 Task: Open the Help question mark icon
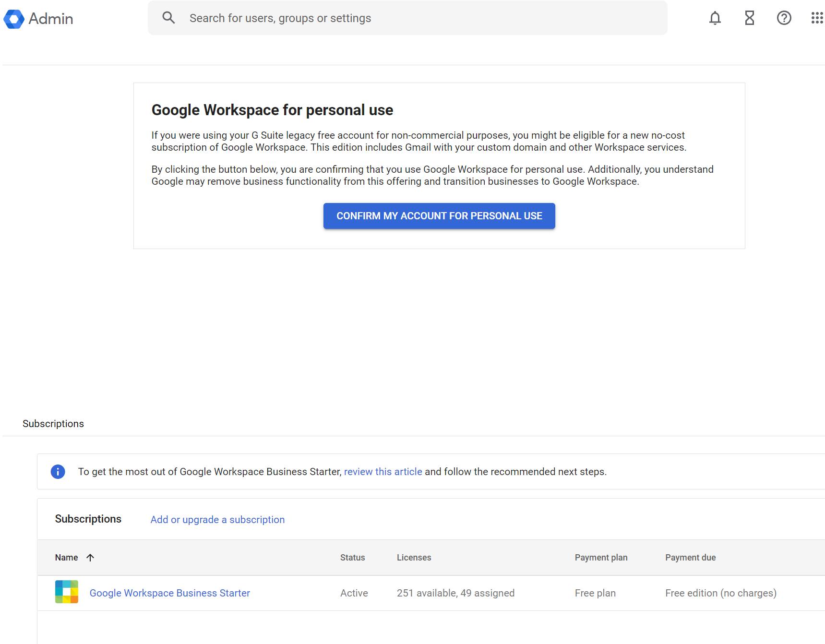[784, 18]
